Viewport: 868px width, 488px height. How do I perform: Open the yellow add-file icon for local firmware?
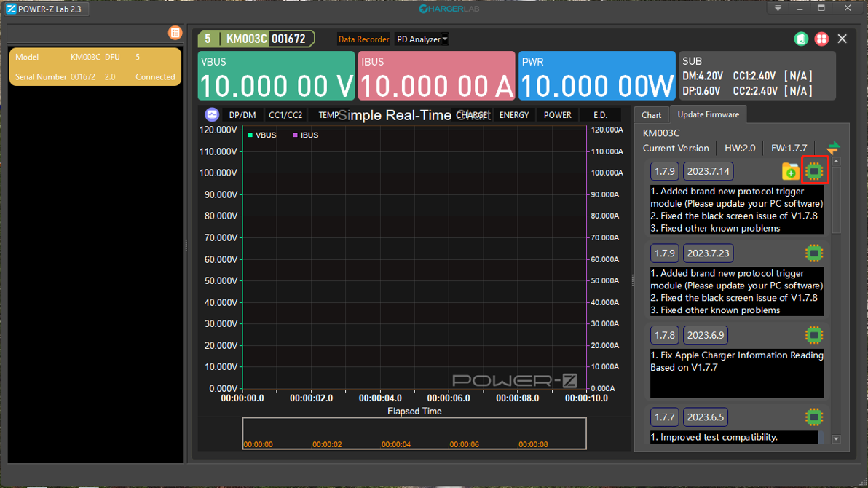coord(791,170)
